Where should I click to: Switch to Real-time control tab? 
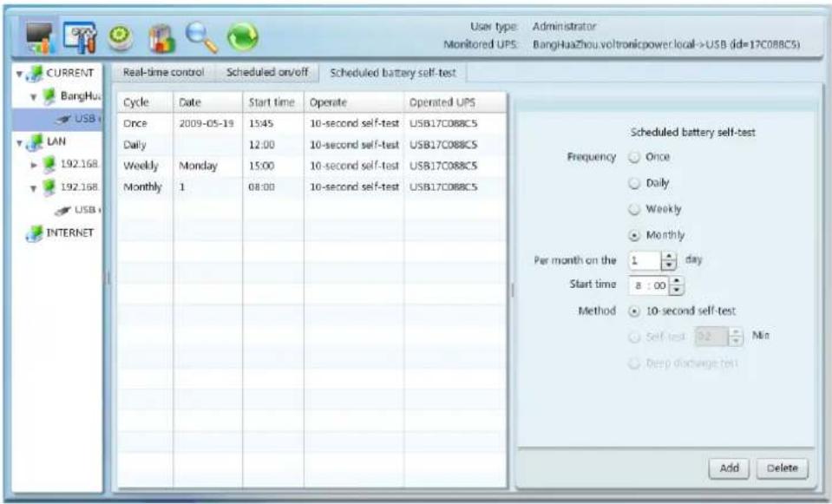[x=163, y=73]
